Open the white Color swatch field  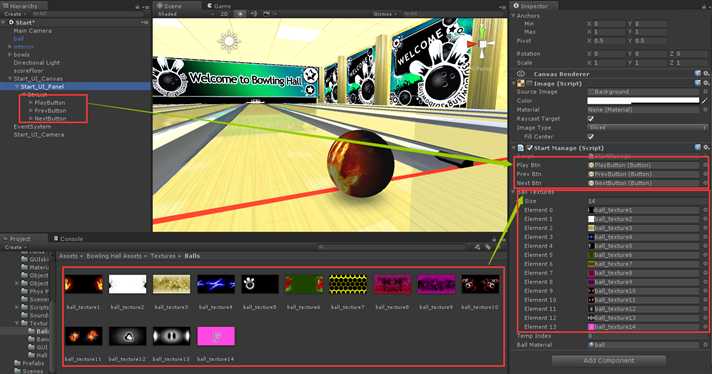pos(643,101)
